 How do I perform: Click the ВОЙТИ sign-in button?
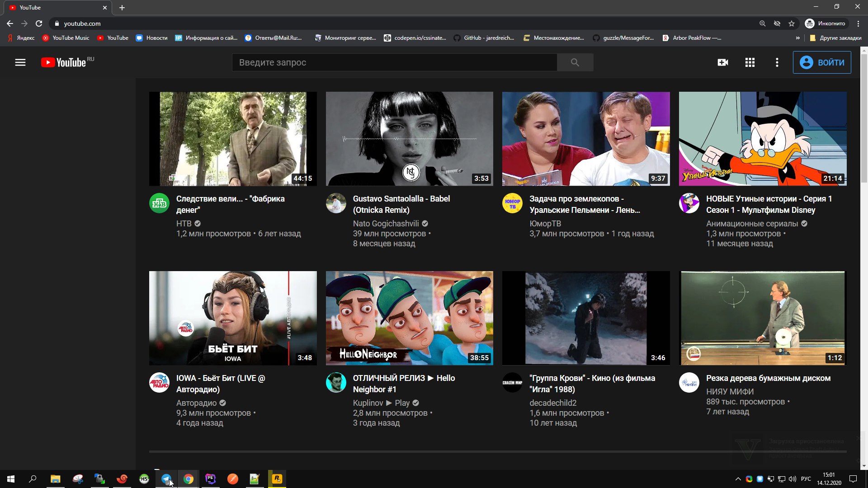click(x=822, y=62)
